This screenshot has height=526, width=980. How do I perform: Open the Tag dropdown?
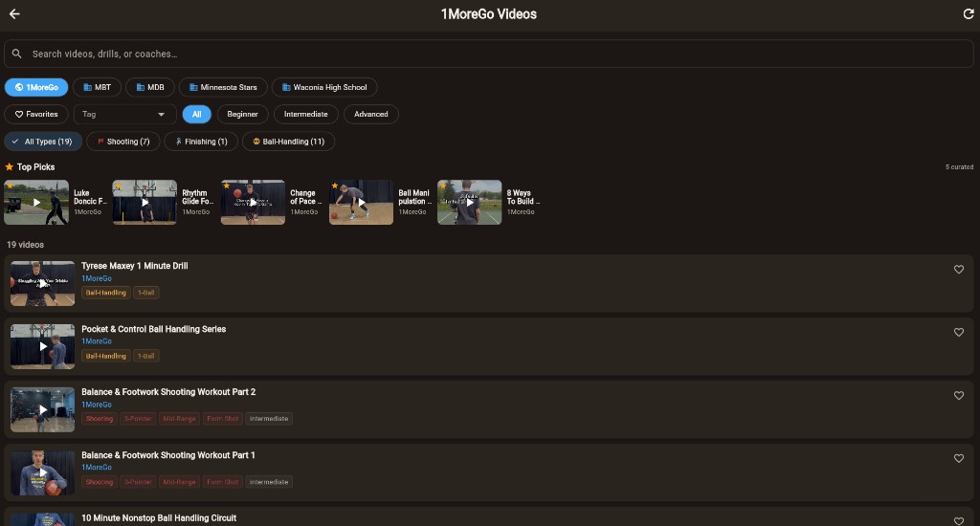click(124, 115)
